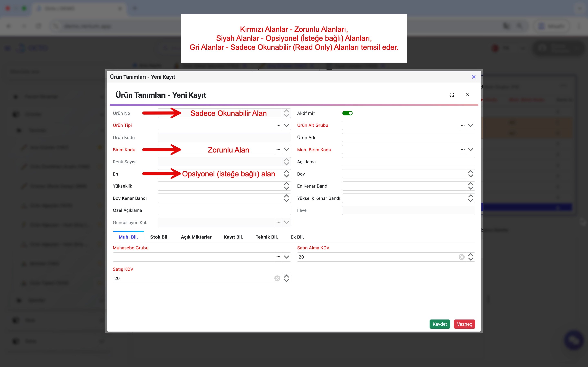Expand the Ürün Tipi dropdown

[286, 125]
